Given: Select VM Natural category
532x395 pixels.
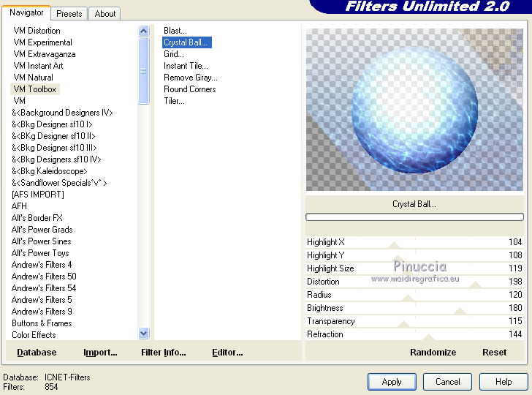Looking at the screenshot, I should pos(34,78).
